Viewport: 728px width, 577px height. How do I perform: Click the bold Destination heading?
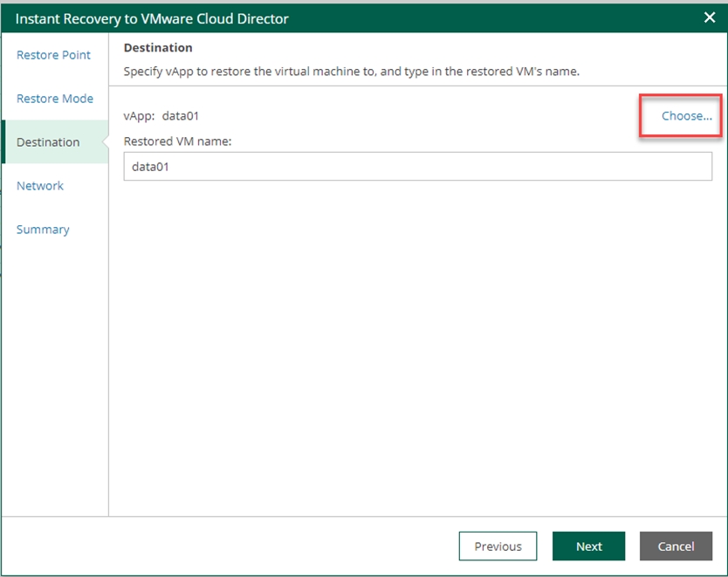coord(158,48)
